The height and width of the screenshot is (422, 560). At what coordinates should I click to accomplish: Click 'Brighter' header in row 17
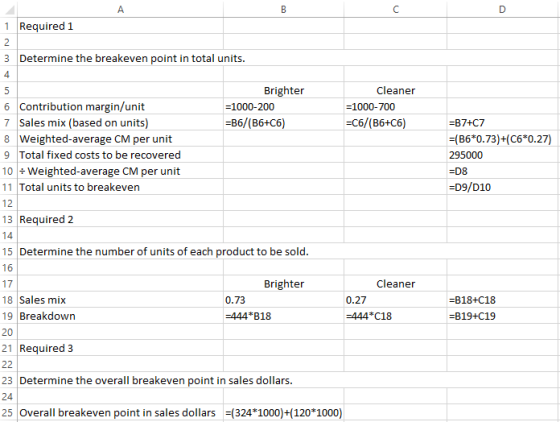(284, 284)
